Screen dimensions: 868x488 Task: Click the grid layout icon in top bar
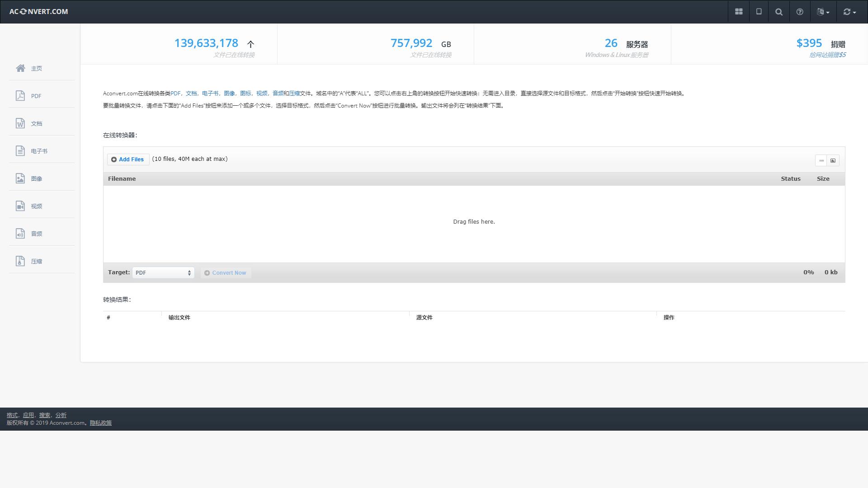pos(739,12)
